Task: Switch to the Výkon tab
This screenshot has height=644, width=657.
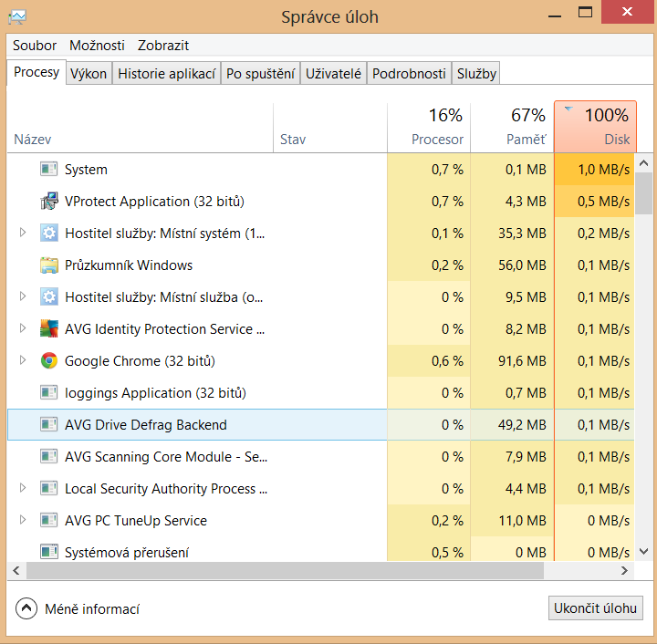Action: [x=89, y=74]
